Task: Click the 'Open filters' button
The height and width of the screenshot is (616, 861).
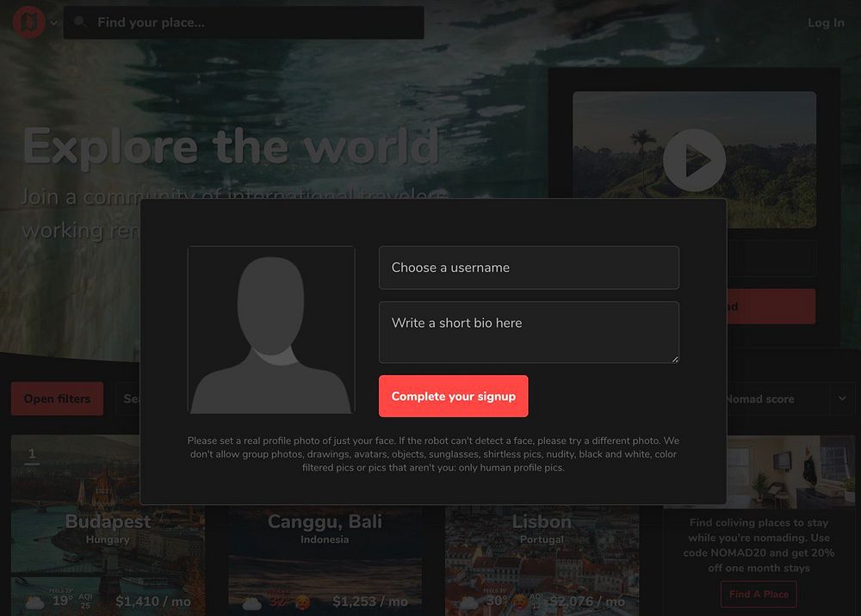Action: 57,399
